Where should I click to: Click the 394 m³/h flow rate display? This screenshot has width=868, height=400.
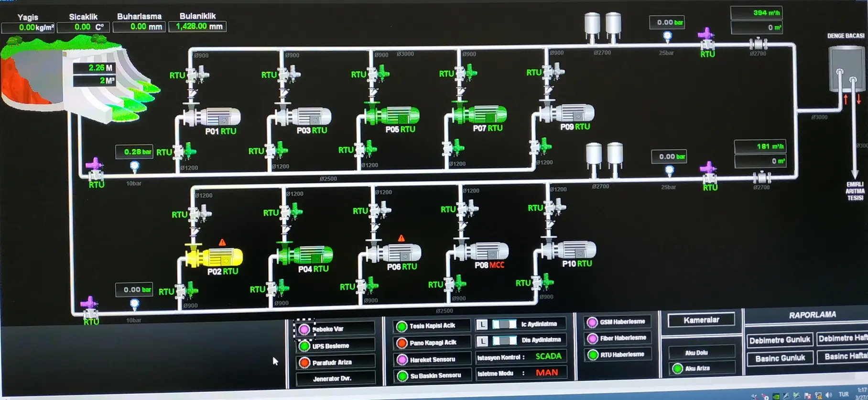(x=757, y=13)
